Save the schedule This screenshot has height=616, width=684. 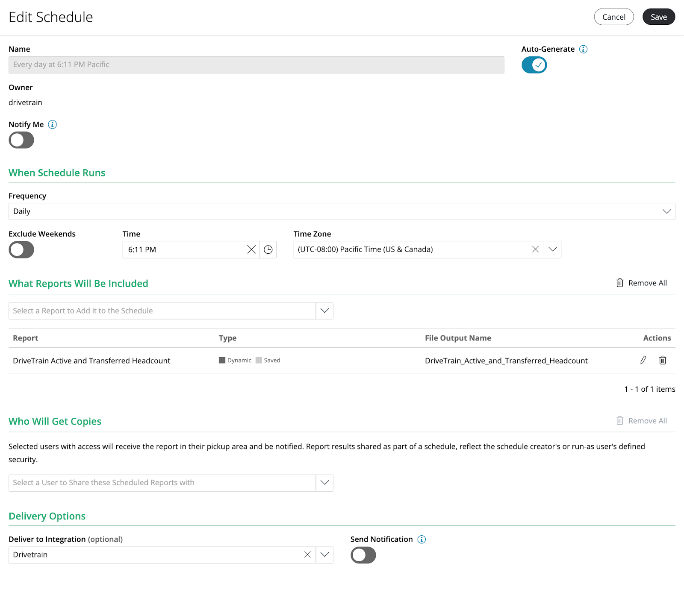(658, 17)
